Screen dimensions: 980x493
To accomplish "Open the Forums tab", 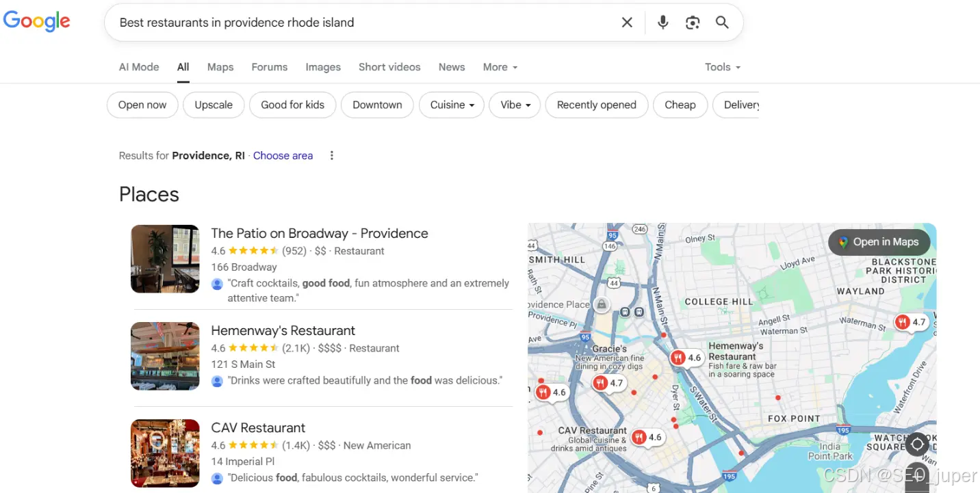I will point(270,67).
